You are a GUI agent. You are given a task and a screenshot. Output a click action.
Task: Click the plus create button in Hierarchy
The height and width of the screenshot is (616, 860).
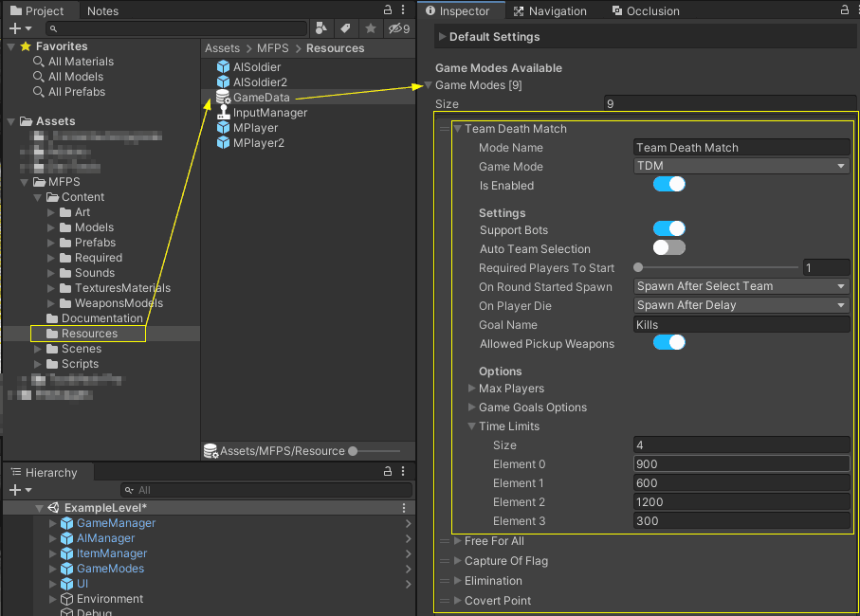pyautogui.click(x=15, y=490)
